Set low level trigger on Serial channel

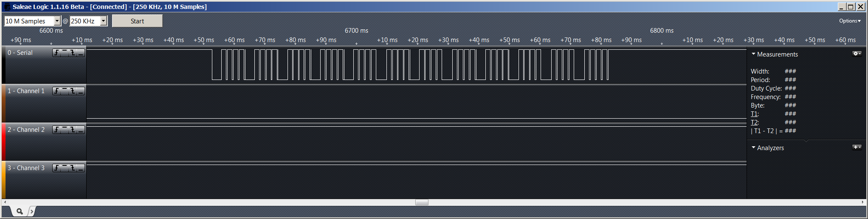(81, 53)
